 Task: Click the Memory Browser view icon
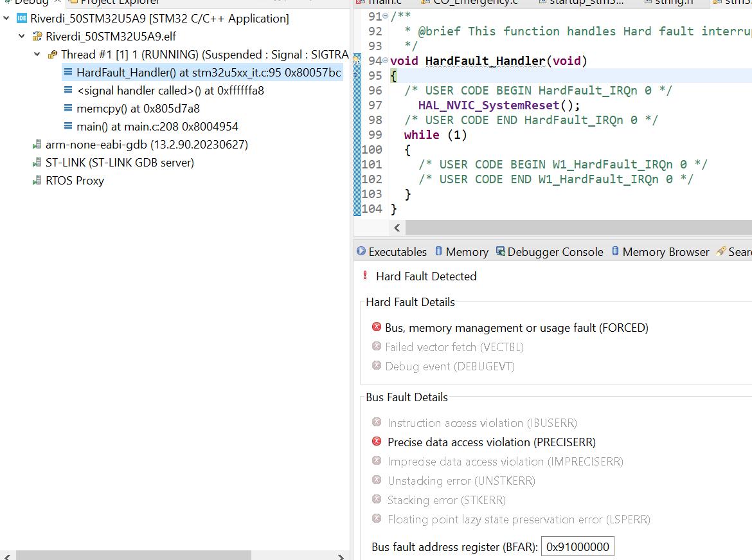[x=615, y=251]
